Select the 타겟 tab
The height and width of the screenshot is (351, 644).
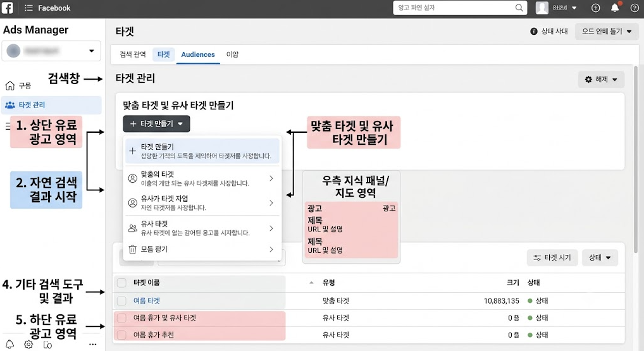click(163, 54)
